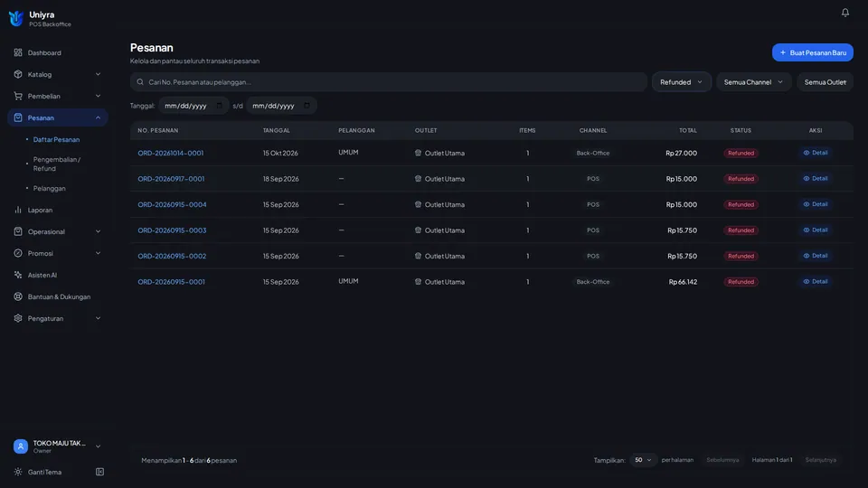Image resolution: width=868 pixels, height=488 pixels.
Task: Open calendar picker for end date
Action: (307, 106)
